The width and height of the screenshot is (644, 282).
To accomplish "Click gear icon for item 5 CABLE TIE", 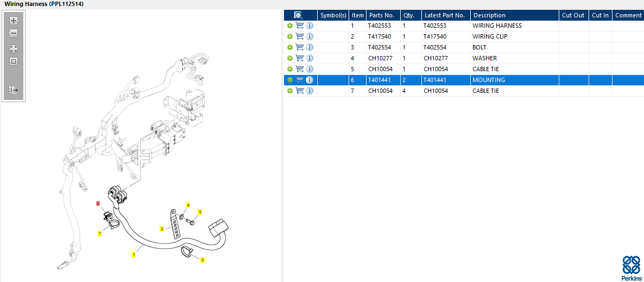I will [290, 69].
